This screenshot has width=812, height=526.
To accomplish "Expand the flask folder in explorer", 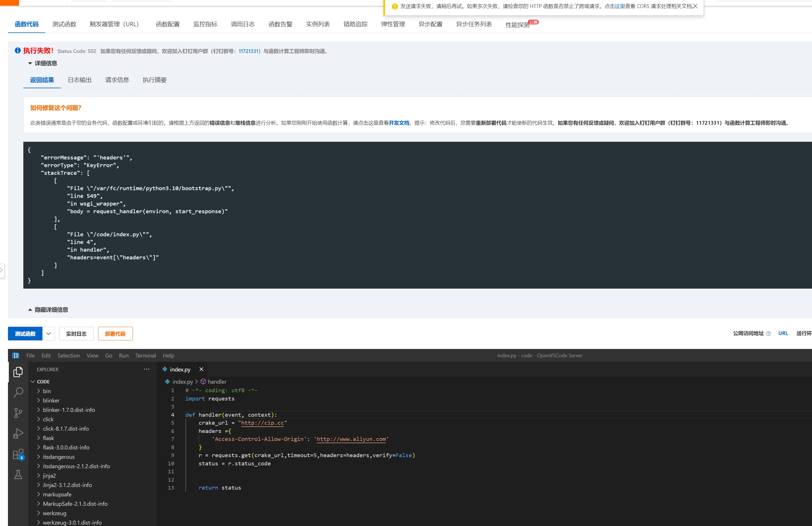I will pos(48,438).
